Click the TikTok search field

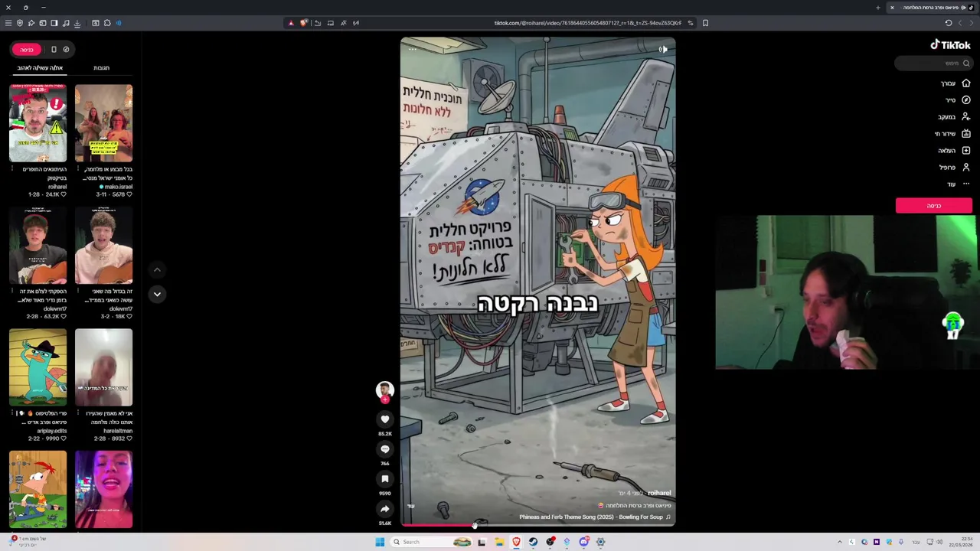[x=934, y=64]
